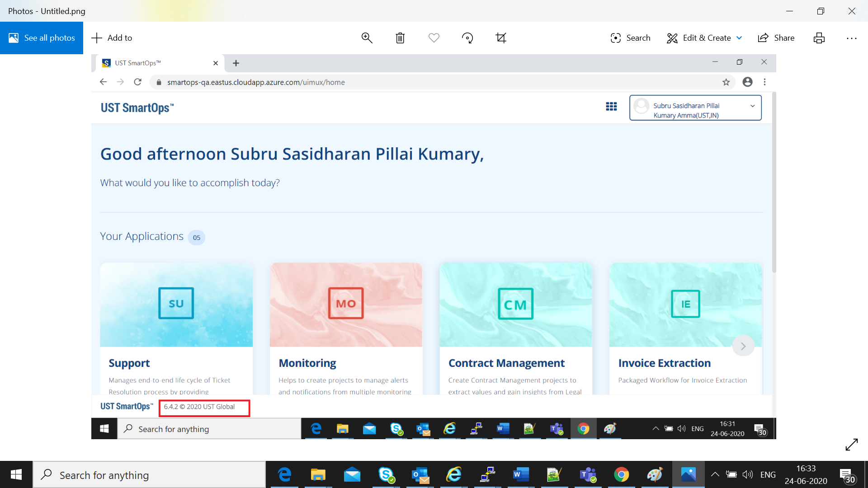Open Search in Photos toolbar
The image size is (868, 488).
[x=630, y=38]
